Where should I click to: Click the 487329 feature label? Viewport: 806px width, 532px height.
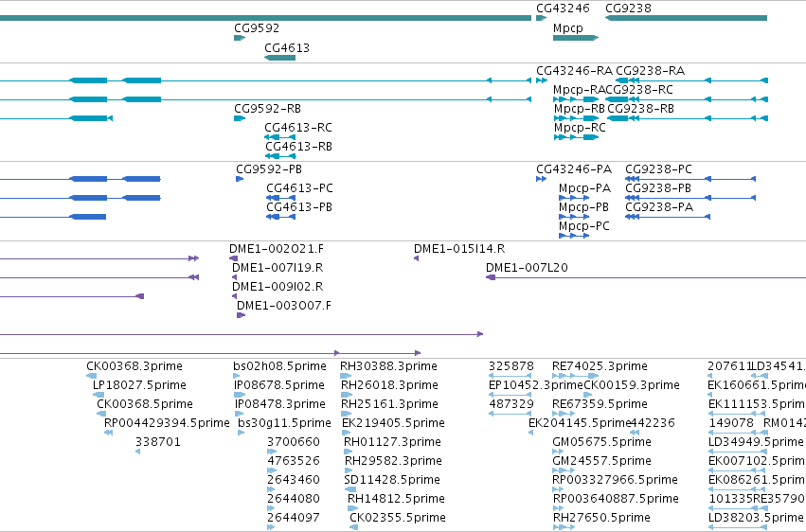510,404
